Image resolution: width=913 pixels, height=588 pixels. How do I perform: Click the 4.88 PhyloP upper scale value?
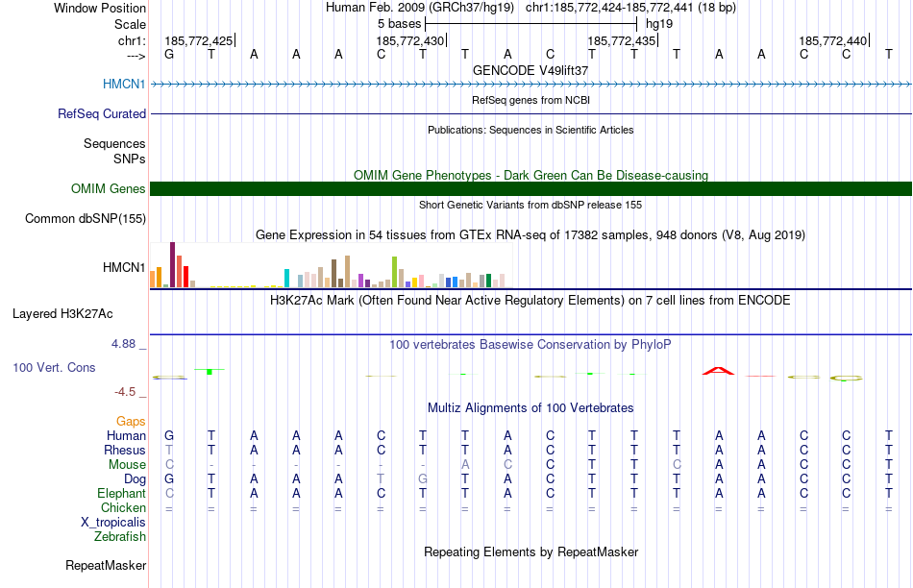pyautogui.click(x=123, y=344)
